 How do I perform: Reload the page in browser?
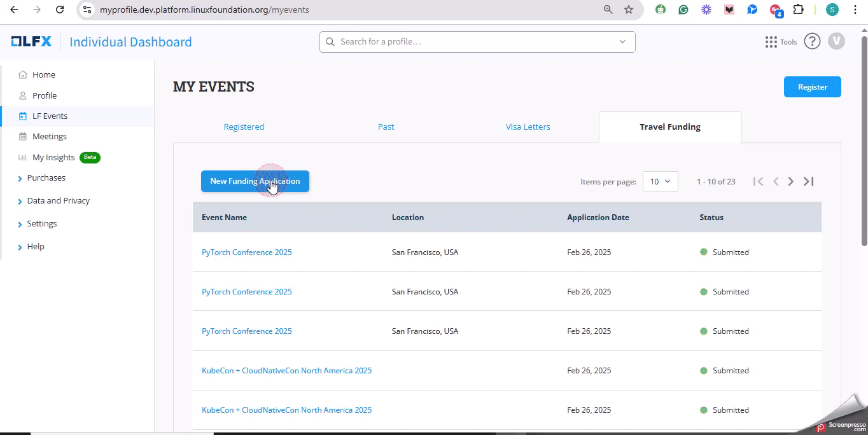pyautogui.click(x=60, y=10)
